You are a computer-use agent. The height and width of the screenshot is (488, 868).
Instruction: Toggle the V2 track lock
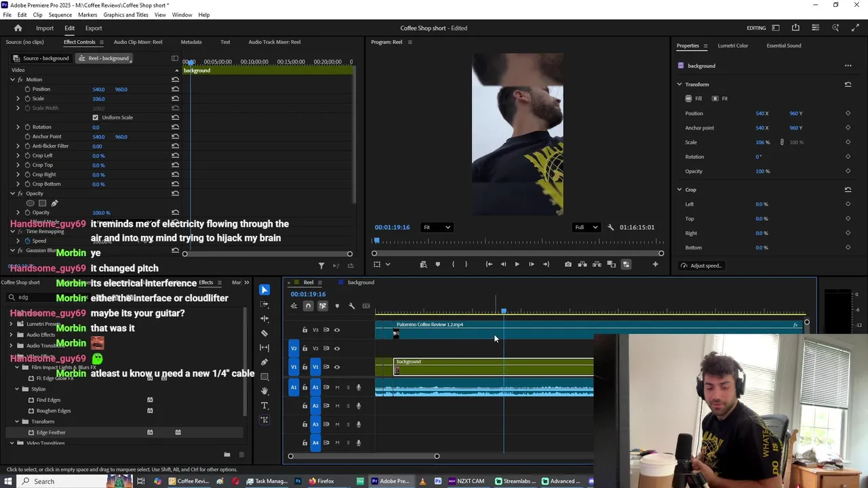304,348
